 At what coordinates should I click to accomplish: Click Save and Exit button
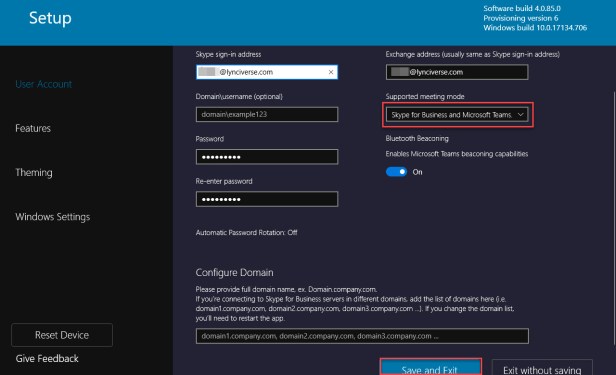431,368
